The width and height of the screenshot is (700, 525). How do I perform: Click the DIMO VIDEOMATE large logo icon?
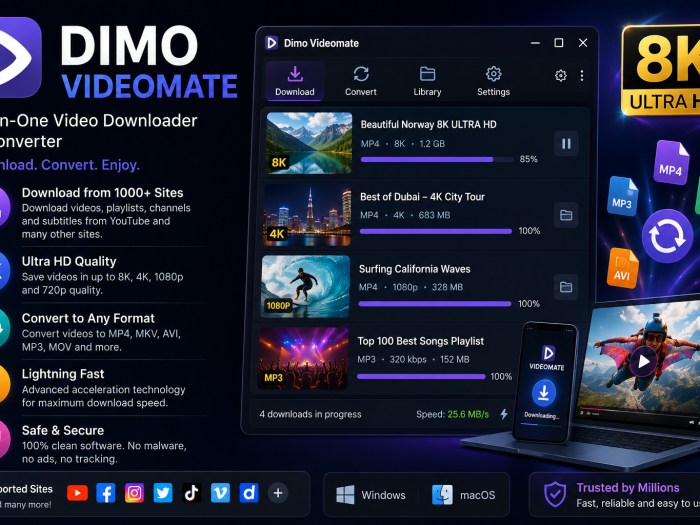point(21,57)
